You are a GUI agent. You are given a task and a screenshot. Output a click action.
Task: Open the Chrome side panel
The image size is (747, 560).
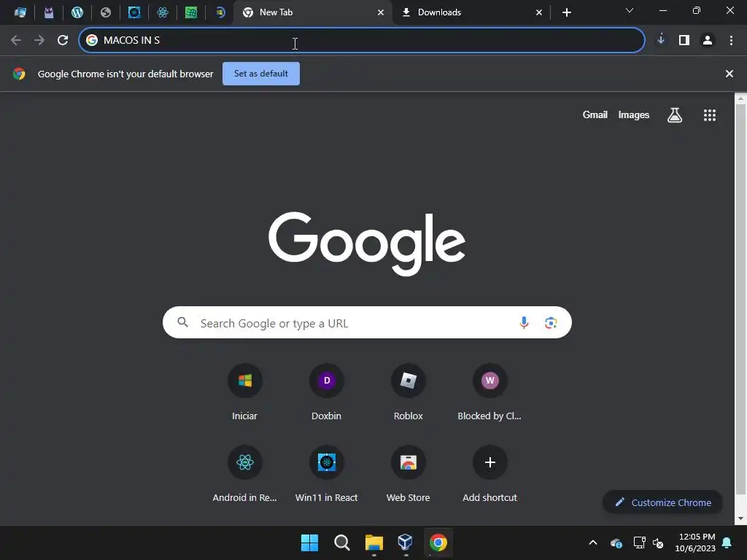684,40
